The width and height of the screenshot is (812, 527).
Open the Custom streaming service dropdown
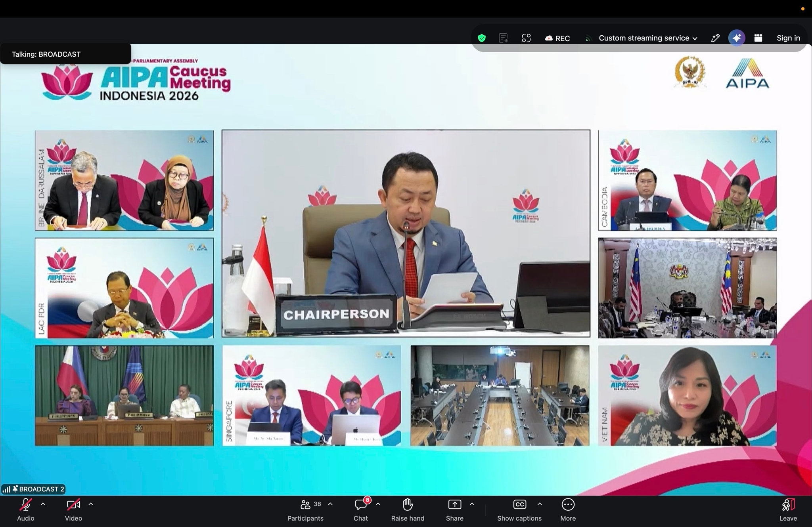[648, 38]
